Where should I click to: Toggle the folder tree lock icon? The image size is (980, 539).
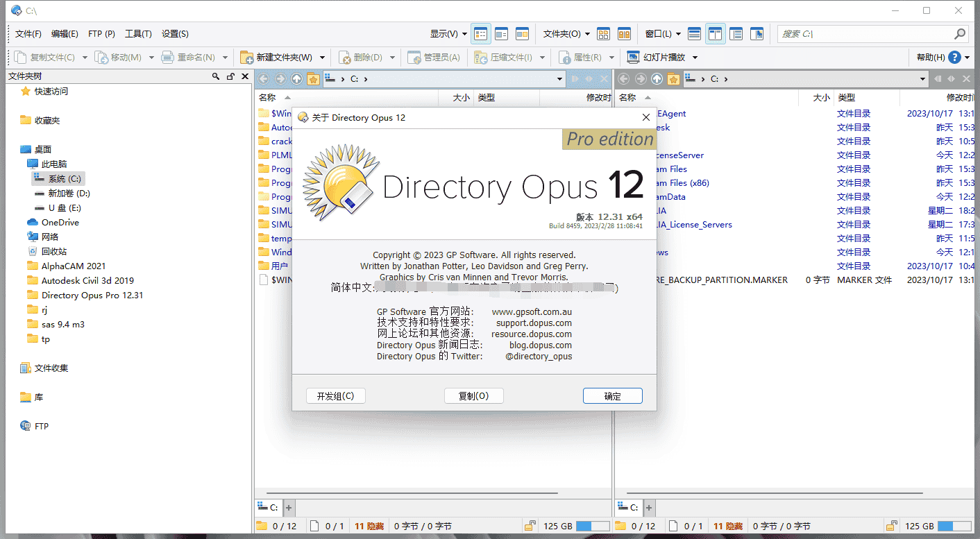(230, 76)
